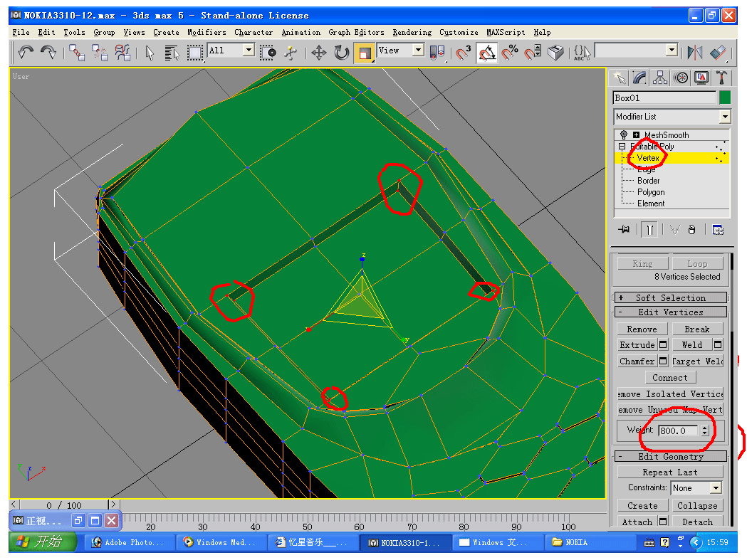Toggle Show End Result button
This screenshot has width=747, height=560.
tap(649, 229)
